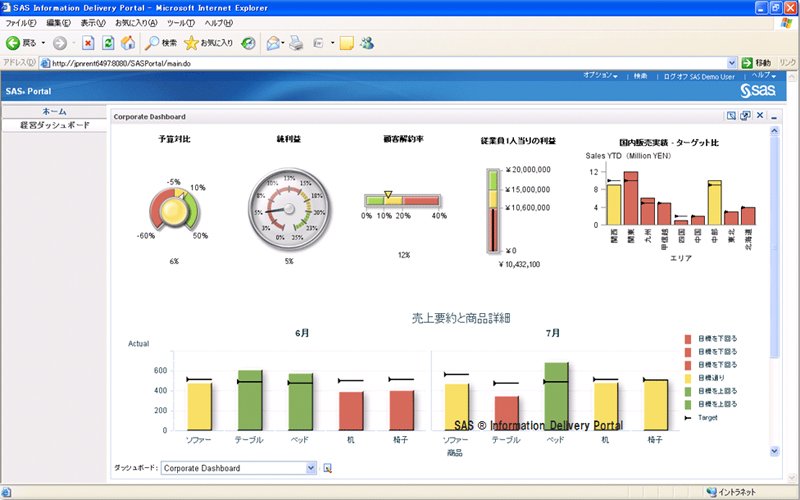This screenshot has height=500, width=800.
Task: Click the イントラネット zone status icon
Action: [x=711, y=492]
